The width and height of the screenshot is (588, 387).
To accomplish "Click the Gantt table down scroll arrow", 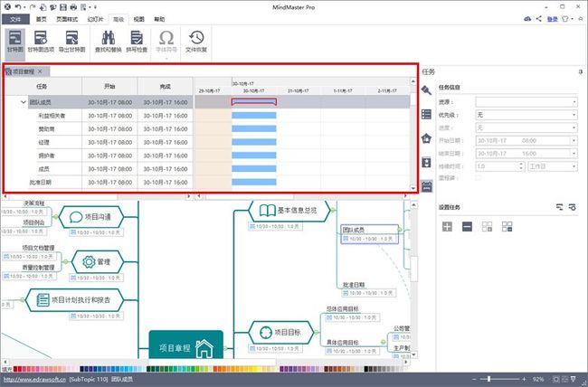I will (x=413, y=188).
